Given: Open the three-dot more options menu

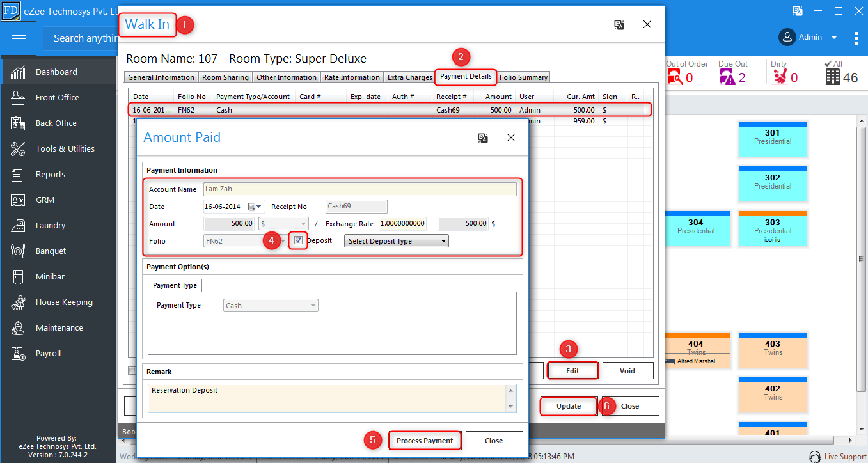Looking at the screenshot, I should [856, 38].
